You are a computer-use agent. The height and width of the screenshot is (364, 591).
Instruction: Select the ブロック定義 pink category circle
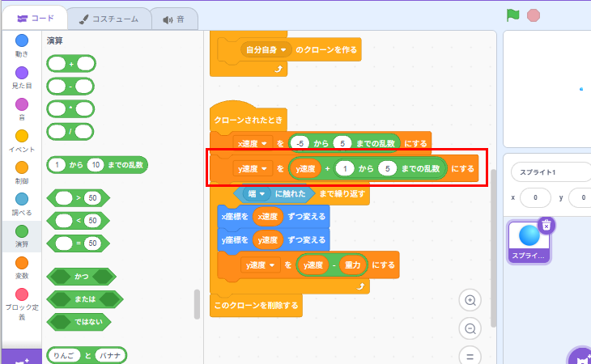[22, 294]
